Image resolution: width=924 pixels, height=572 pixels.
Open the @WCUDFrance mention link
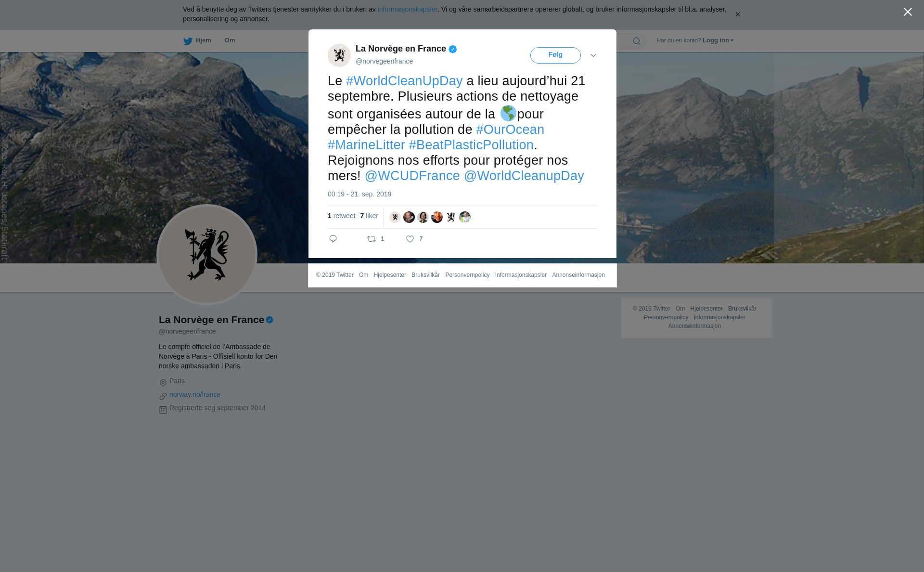click(412, 176)
